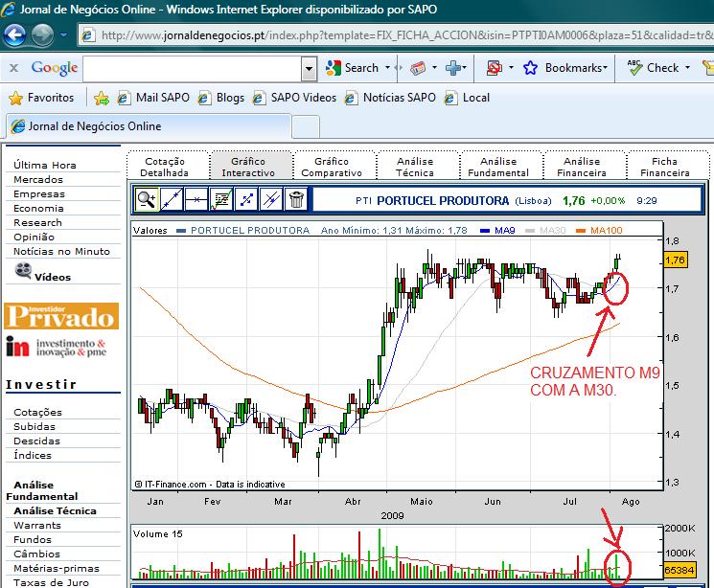Select the dashed segment drawing tool
Screen dimensions: 714x588
click(246, 199)
